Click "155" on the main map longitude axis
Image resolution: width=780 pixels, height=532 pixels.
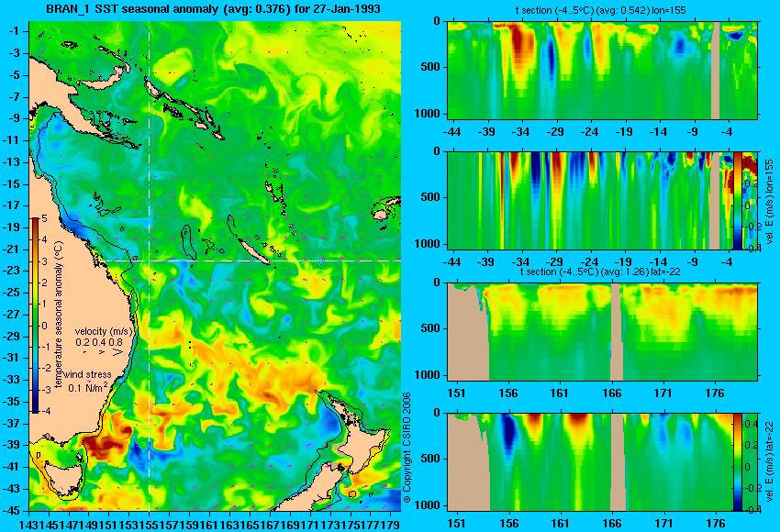149,524
